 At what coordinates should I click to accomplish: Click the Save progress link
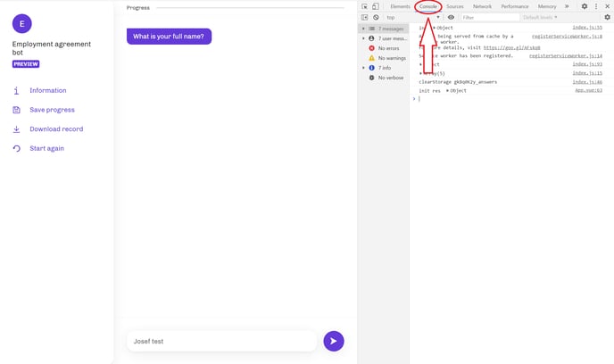(x=52, y=110)
